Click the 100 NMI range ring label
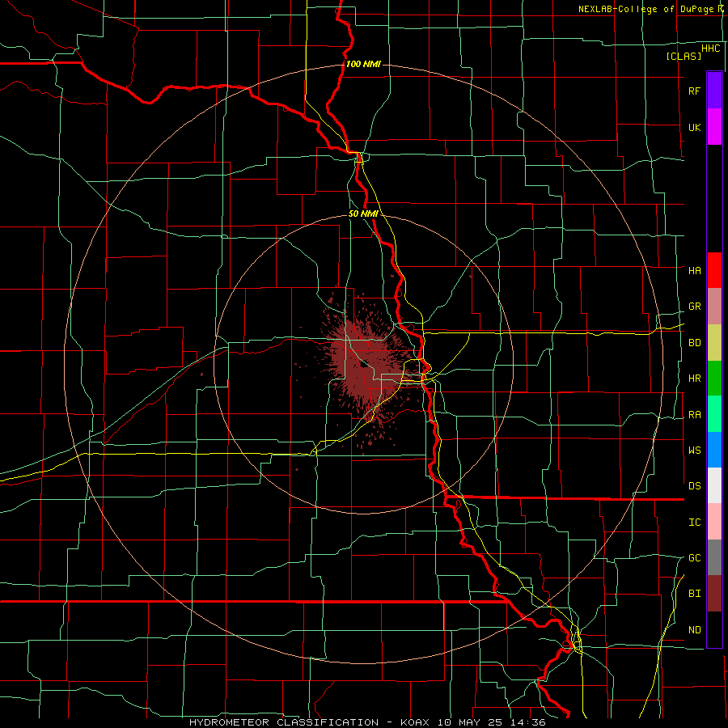The height and width of the screenshot is (728, 728). (363, 64)
